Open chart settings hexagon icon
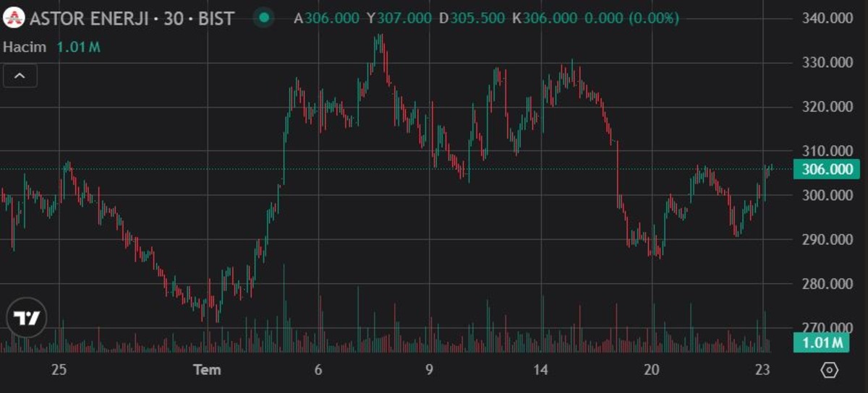 (830, 370)
